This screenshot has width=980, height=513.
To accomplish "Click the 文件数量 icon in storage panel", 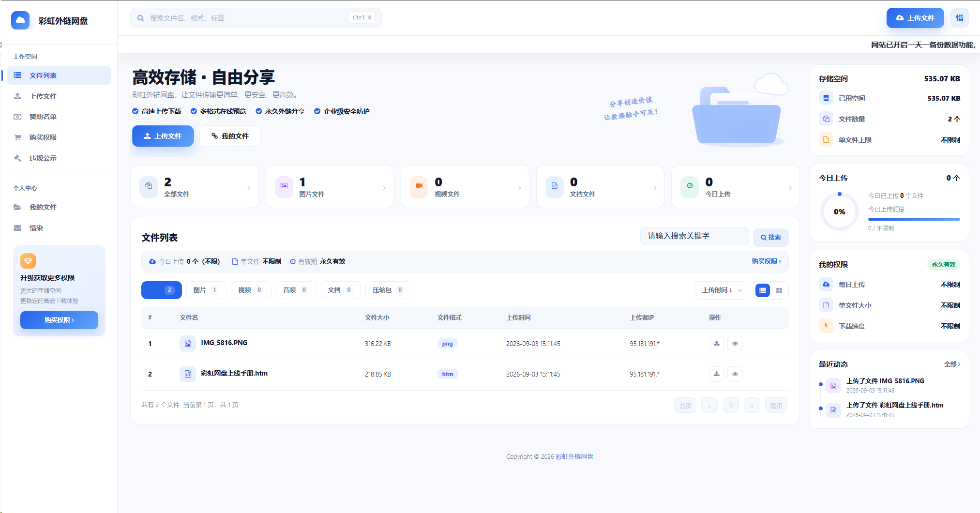I will (826, 119).
